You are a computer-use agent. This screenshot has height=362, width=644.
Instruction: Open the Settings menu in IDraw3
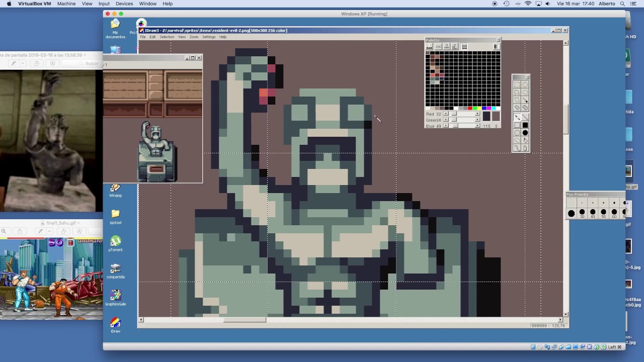(209, 37)
